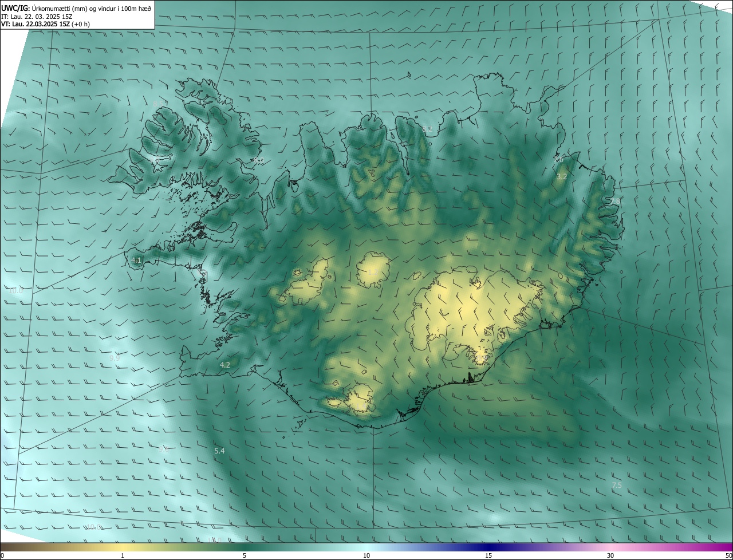Click the '5' label on the color scale

pos(245,556)
